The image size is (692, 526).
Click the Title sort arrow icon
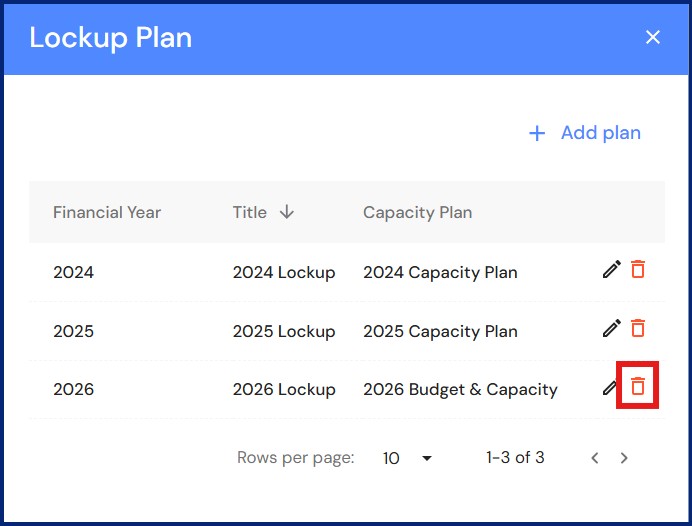(x=287, y=212)
